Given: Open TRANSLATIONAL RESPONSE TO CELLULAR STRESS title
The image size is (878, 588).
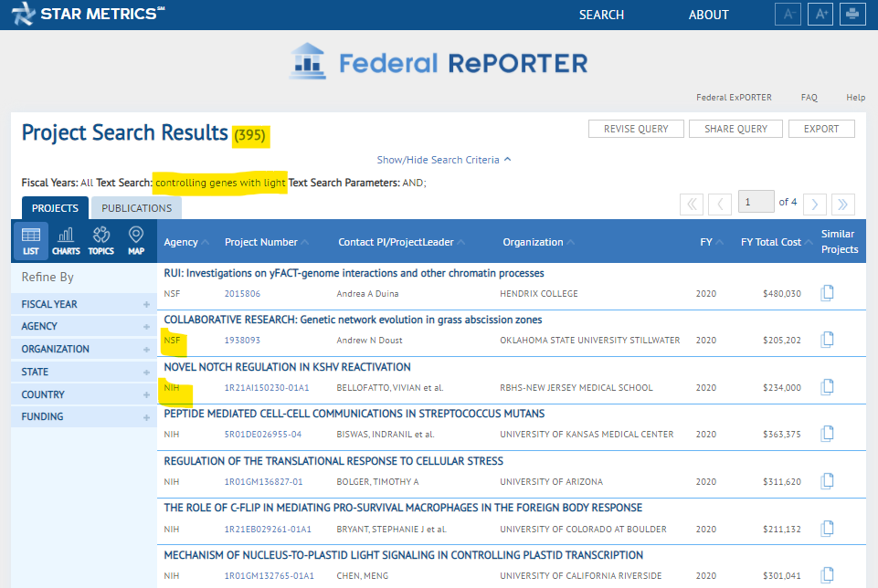Looking at the screenshot, I should coord(333,461).
